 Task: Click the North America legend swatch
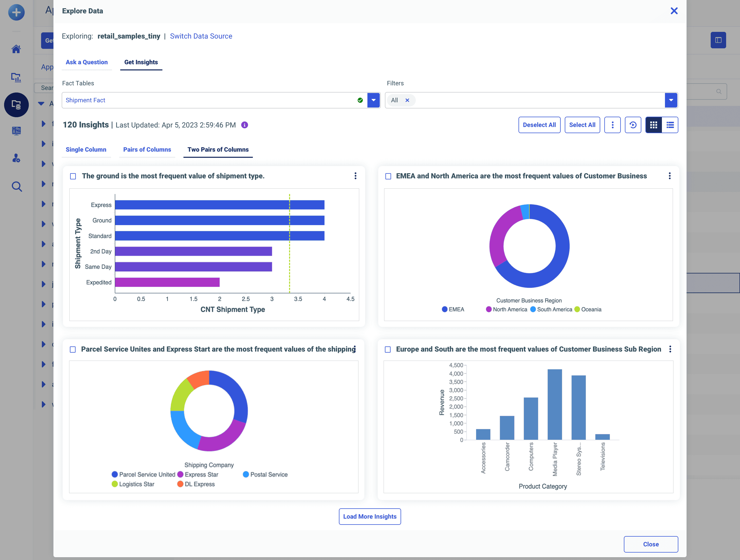(x=489, y=309)
